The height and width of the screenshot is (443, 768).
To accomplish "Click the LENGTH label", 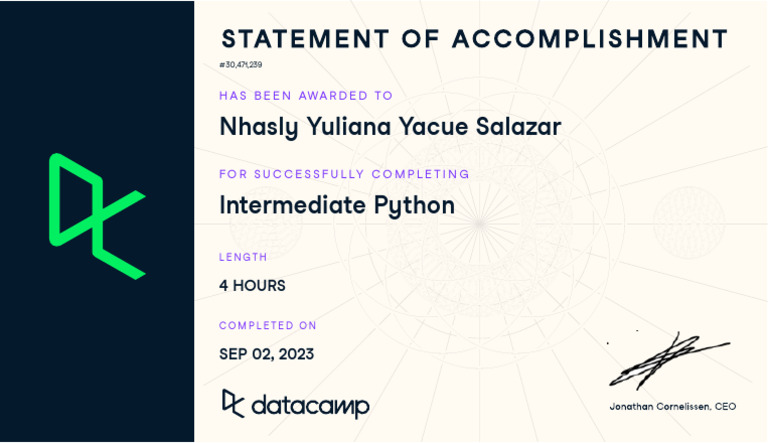I will [243, 257].
